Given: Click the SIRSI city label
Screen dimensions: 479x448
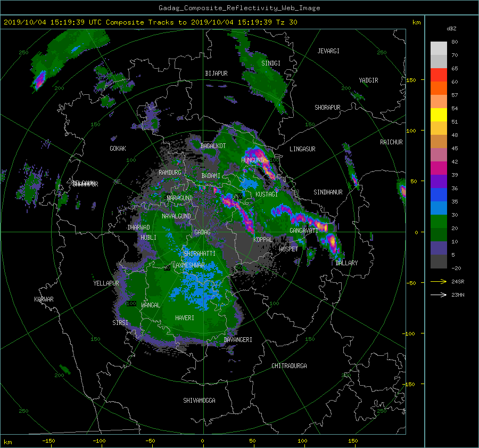Looking at the screenshot, I should 120,323.
